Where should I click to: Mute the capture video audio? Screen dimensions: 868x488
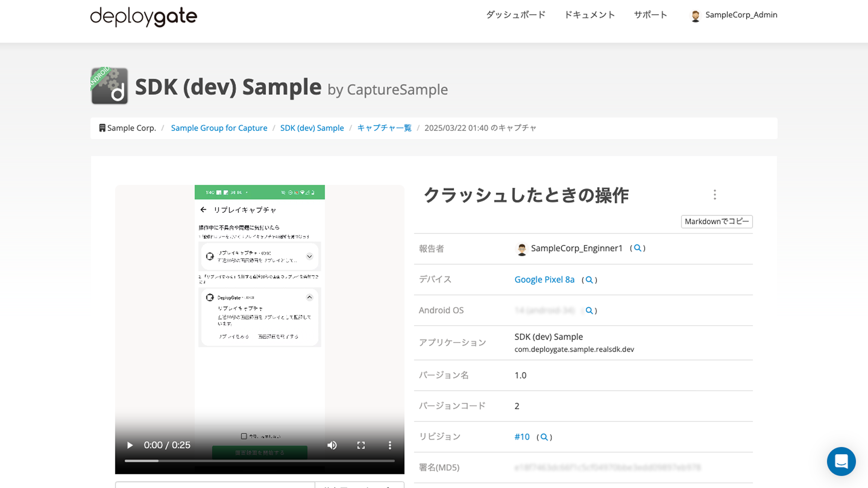point(332,445)
